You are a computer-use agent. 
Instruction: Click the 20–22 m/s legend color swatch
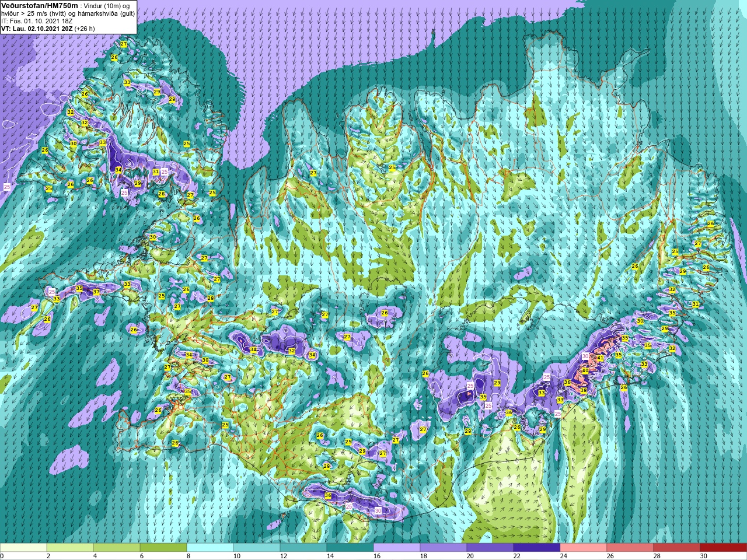coord(490,548)
